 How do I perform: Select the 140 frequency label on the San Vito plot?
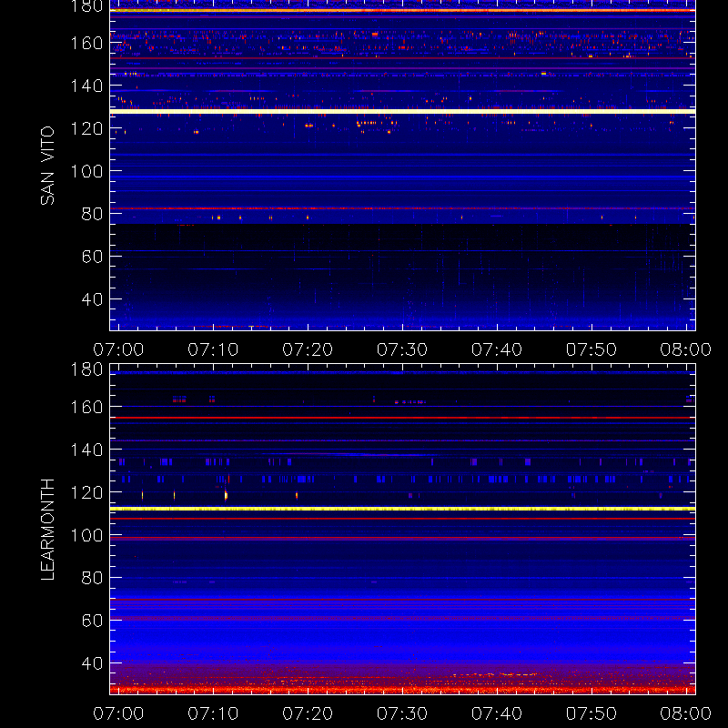click(x=86, y=86)
